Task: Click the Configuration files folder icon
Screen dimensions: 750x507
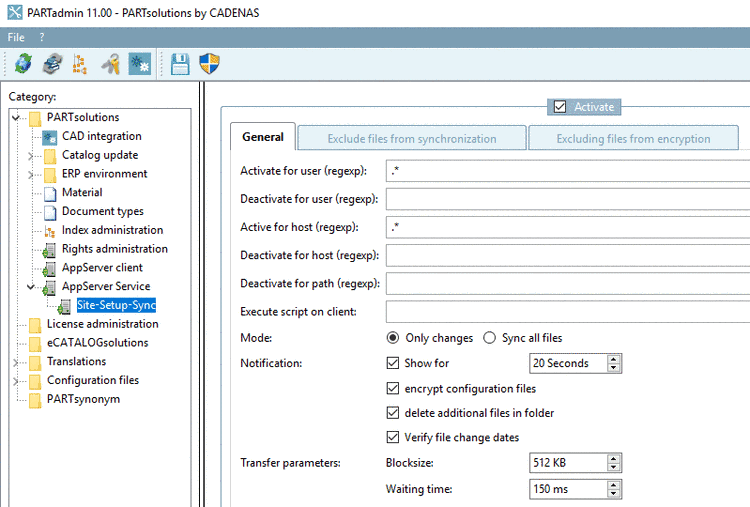Action: tap(35, 381)
